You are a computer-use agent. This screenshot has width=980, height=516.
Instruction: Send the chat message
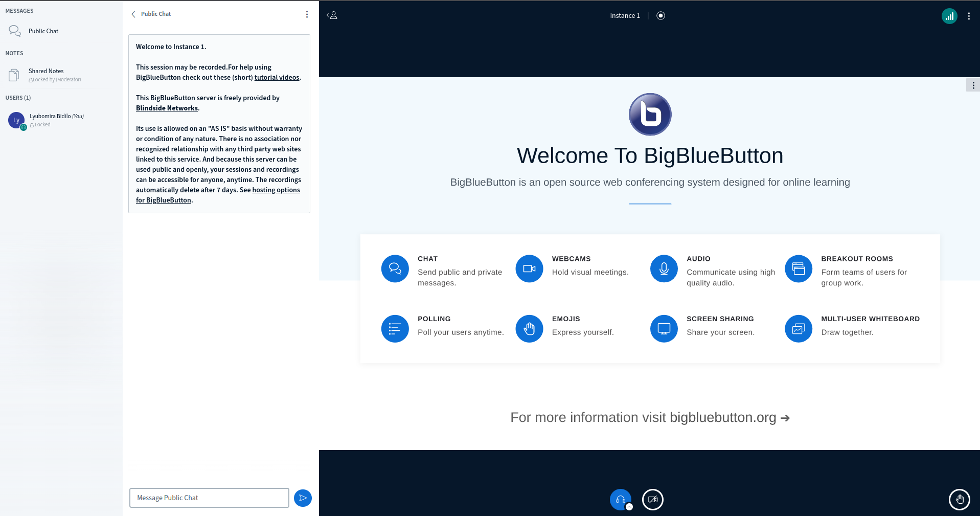303,498
